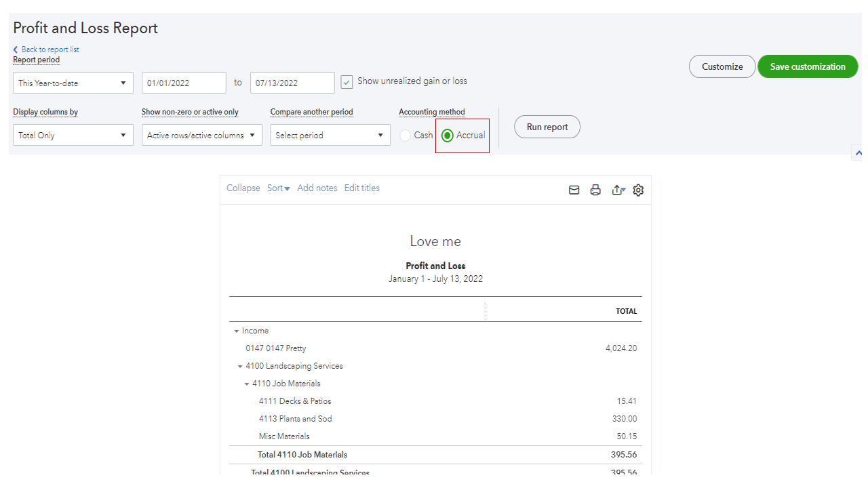Open report settings gear icon

coord(638,190)
